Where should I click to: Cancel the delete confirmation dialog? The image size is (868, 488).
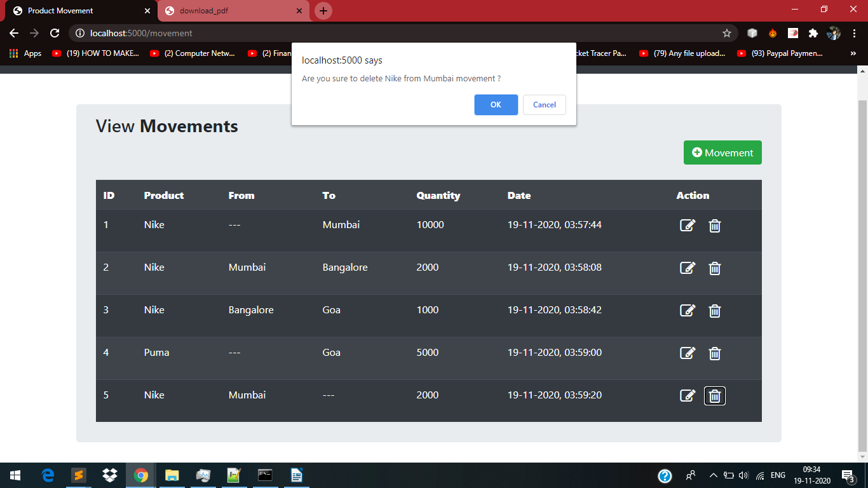pos(545,105)
